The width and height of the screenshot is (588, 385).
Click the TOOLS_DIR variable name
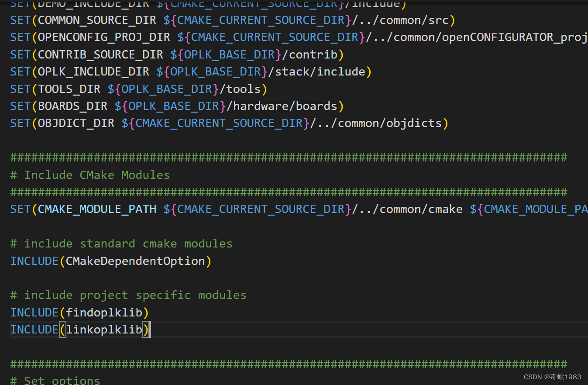(69, 89)
